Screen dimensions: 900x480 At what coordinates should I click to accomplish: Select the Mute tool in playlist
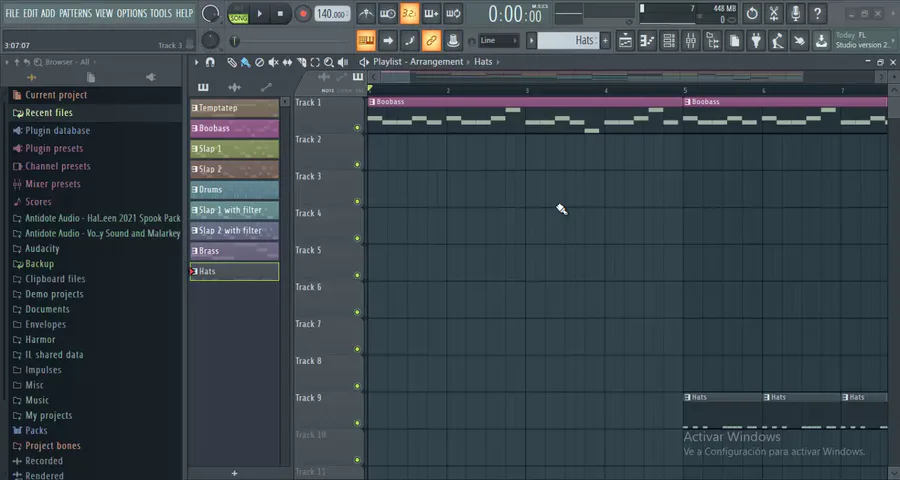click(273, 62)
